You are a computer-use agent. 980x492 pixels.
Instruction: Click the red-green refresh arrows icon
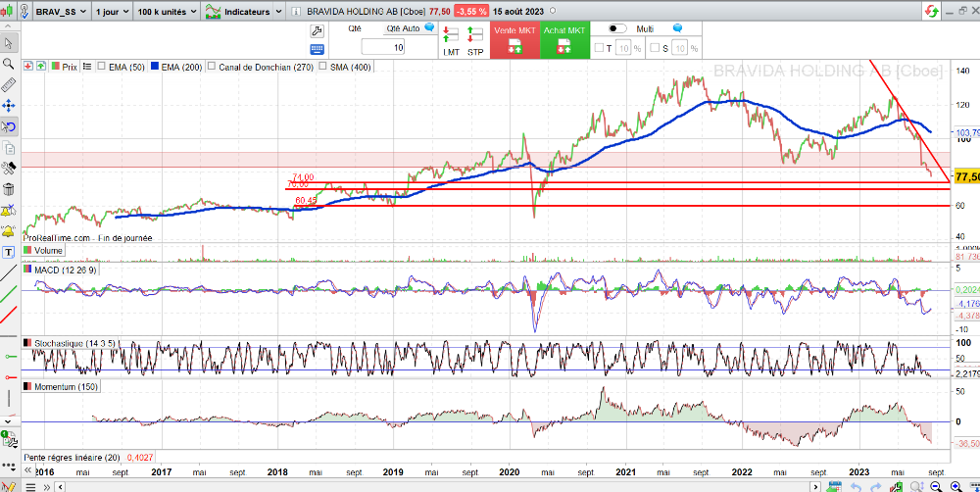point(928,12)
